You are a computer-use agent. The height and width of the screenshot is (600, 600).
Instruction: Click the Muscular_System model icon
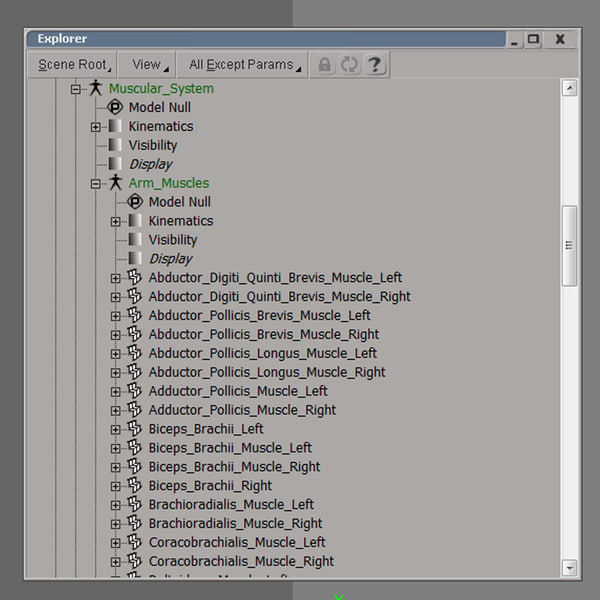(x=95, y=88)
